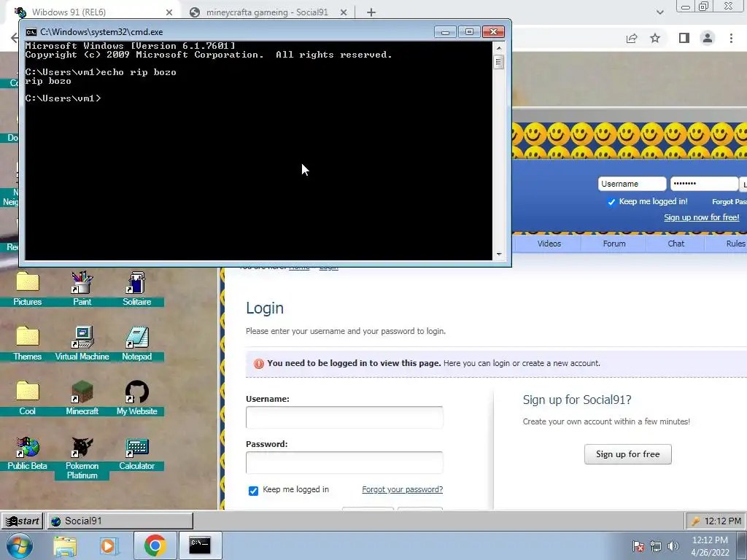Follow Forgot your password? link
This screenshot has width=747, height=560.
402,489
